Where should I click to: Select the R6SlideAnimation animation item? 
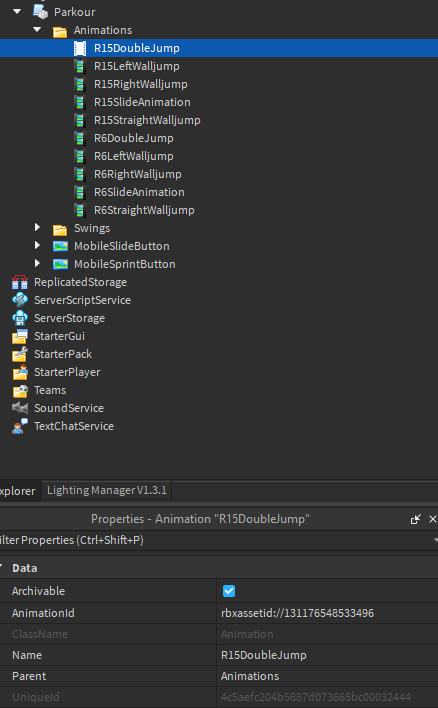[x=139, y=192]
